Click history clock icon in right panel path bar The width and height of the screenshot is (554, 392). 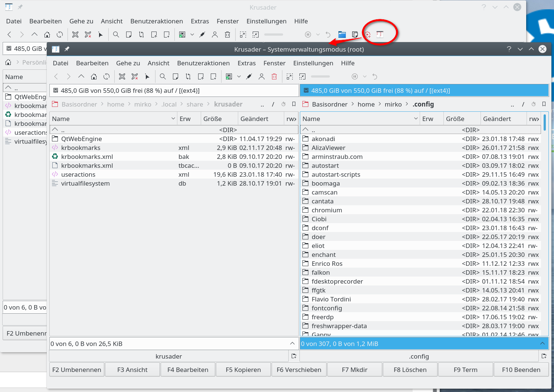(534, 104)
